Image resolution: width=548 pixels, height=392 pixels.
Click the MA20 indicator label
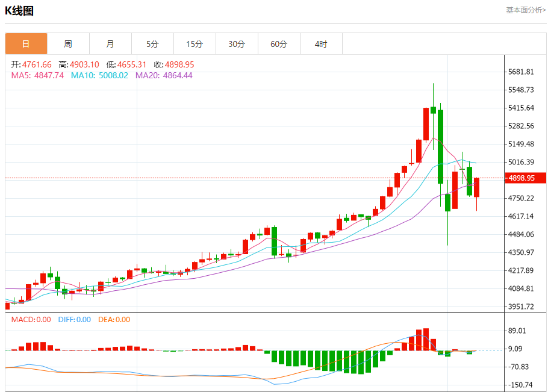164,75
